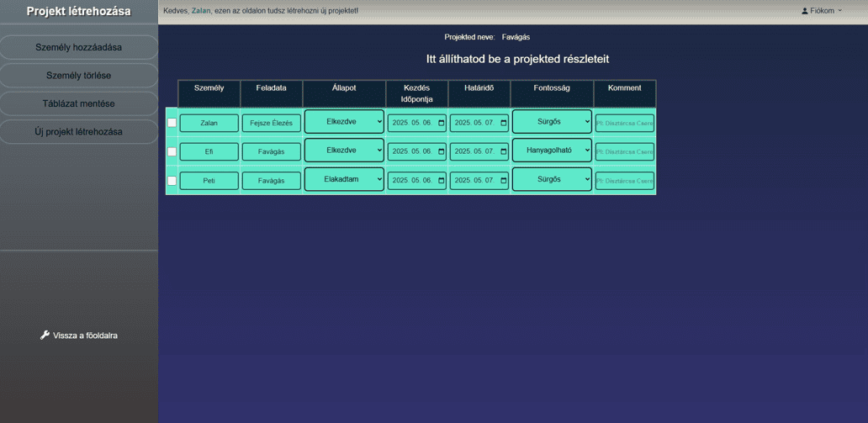
Task: Click the Fejsze Élezés task field
Action: (x=271, y=123)
